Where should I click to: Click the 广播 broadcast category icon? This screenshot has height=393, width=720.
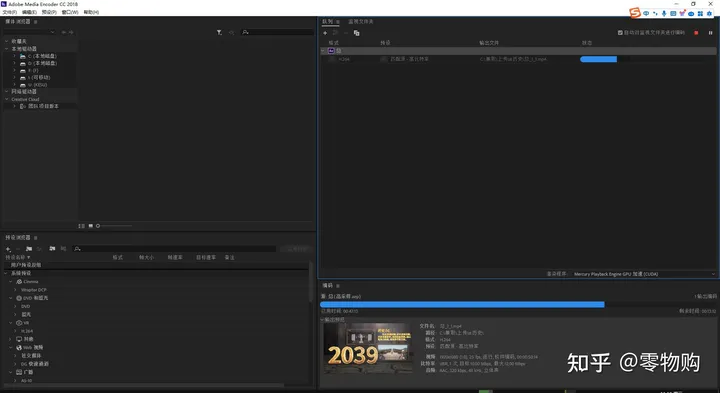pos(19,372)
